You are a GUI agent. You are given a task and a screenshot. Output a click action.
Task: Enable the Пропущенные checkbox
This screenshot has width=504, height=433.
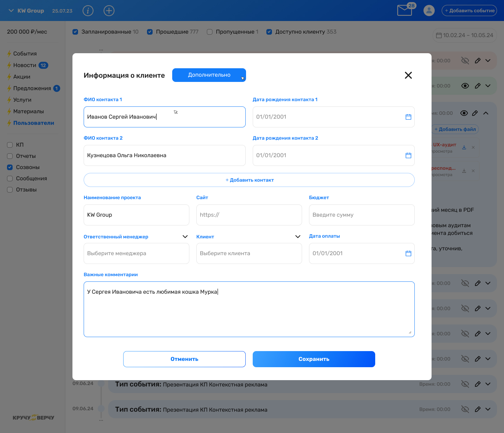click(210, 32)
